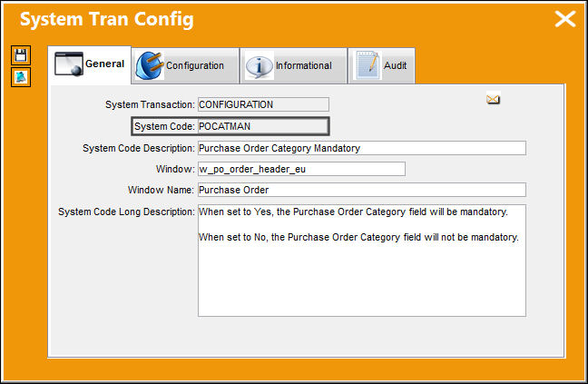
Task: Click the System Code field POCATMAN
Action: [263, 126]
